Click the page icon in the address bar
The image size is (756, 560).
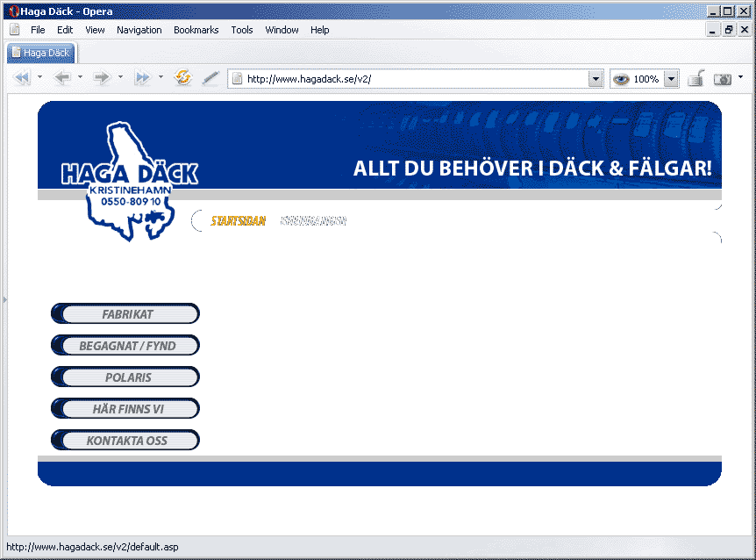coord(237,79)
